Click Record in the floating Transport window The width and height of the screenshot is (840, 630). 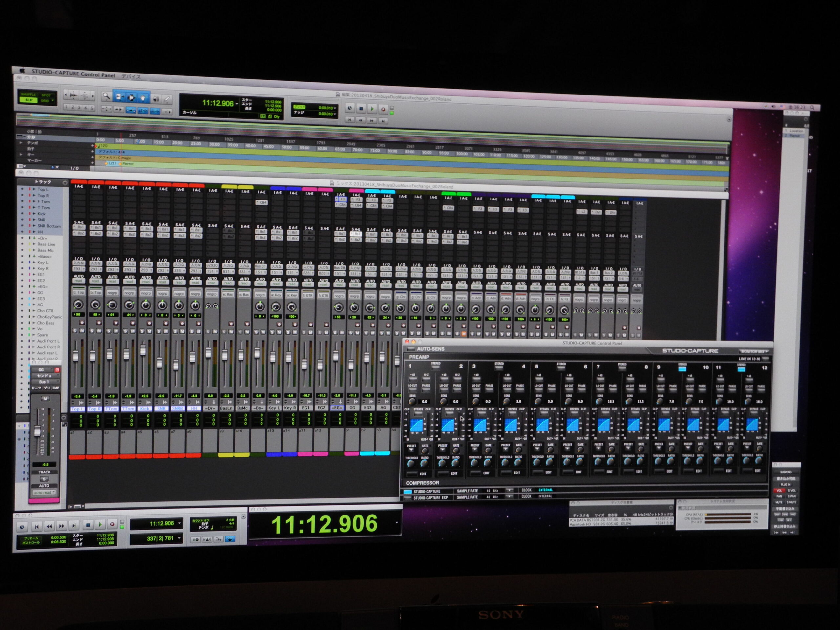[112, 524]
